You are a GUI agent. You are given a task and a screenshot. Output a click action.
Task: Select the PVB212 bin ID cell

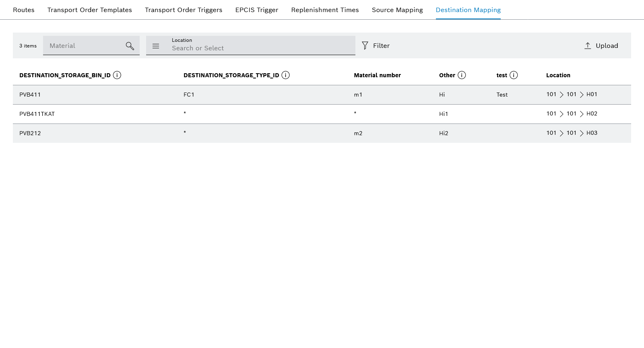30,133
